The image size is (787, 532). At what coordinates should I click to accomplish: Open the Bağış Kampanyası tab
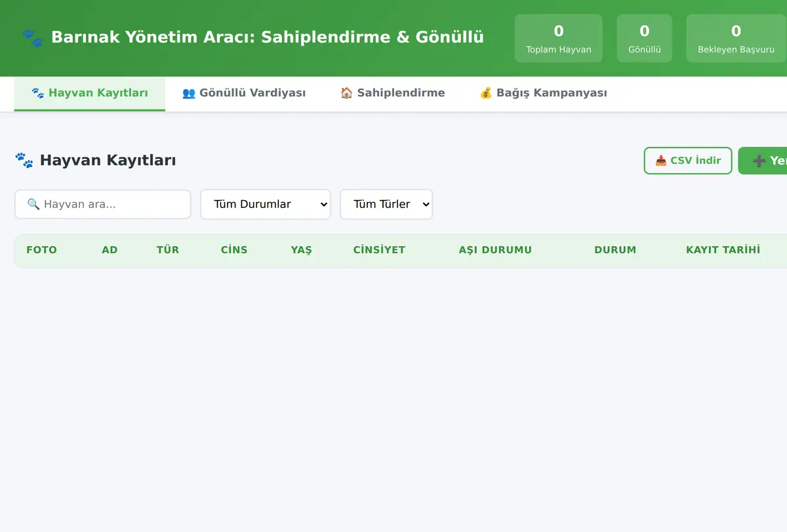pos(543,93)
